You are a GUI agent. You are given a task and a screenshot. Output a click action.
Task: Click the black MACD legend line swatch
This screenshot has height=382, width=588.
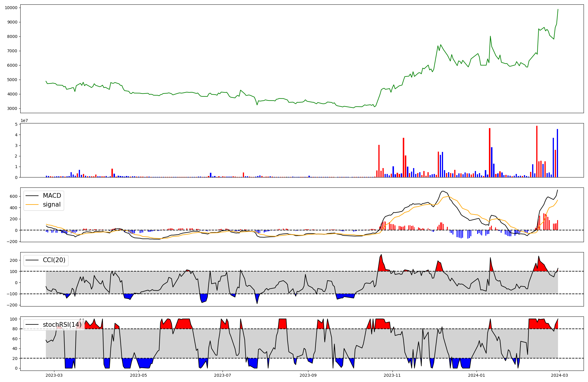(32, 196)
